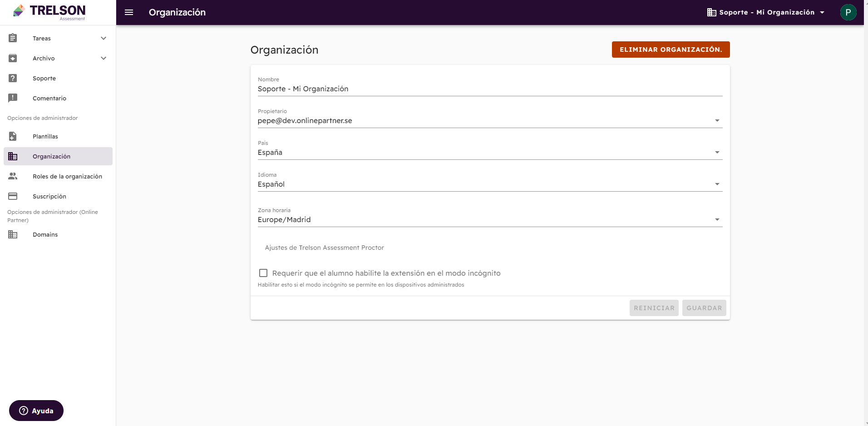Click the Tareas clipboard icon
The height and width of the screenshot is (426, 868).
pyautogui.click(x=13, y=38)
